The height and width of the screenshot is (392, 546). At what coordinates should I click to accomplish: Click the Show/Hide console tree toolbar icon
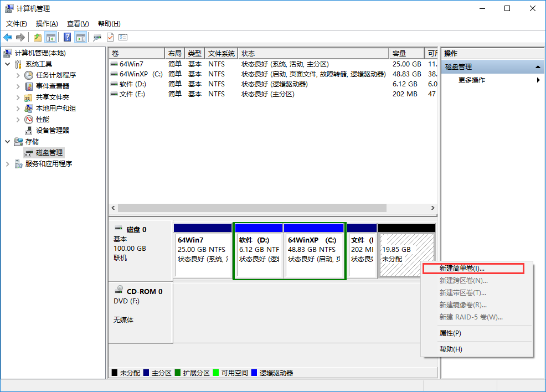point(50,37)
